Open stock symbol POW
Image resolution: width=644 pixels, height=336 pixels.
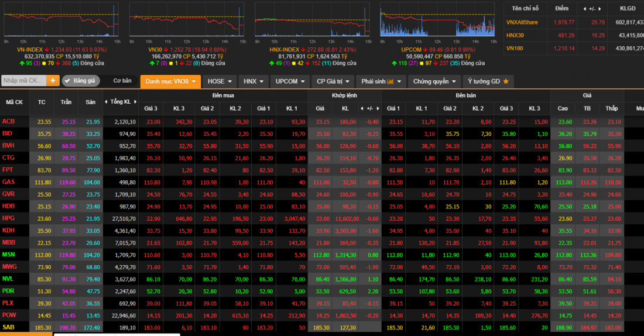[9, 315]
